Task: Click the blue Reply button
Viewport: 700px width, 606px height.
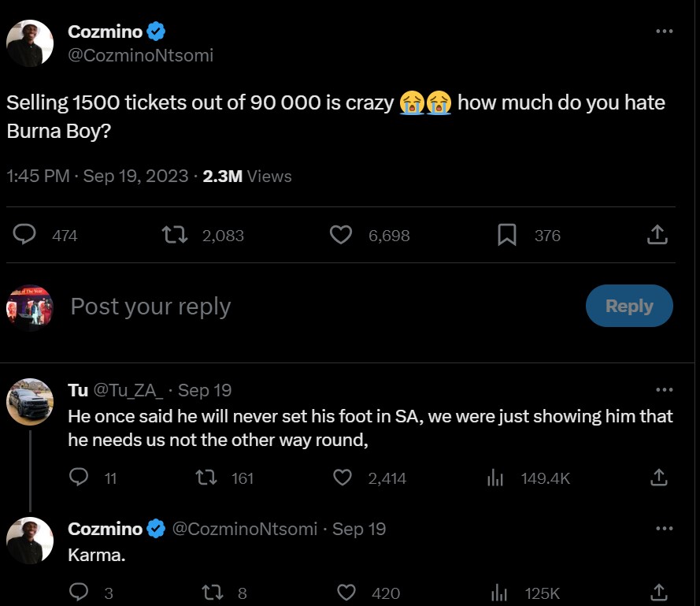Action: (628, 306)
